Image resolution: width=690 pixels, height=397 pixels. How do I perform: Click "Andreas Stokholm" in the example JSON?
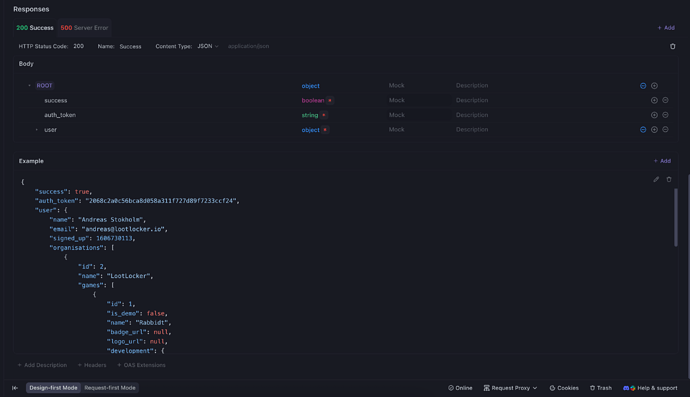click(x=111, y=220)
